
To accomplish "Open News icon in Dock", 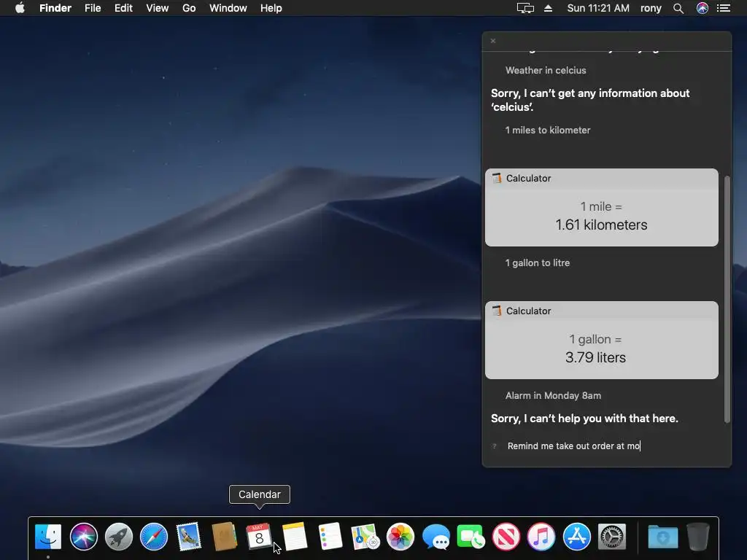I will [x=506, y=537].
